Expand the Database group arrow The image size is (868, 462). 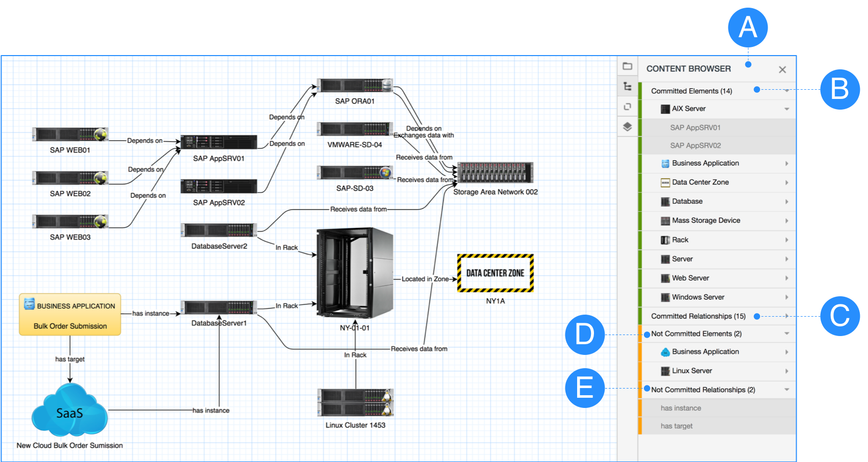[x=787, y=202]
